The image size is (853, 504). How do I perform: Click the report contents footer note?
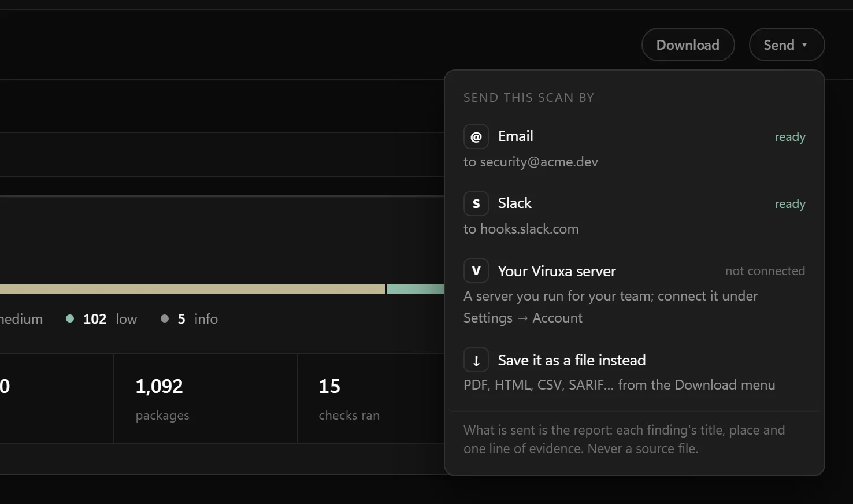click(x=624, y=439)
